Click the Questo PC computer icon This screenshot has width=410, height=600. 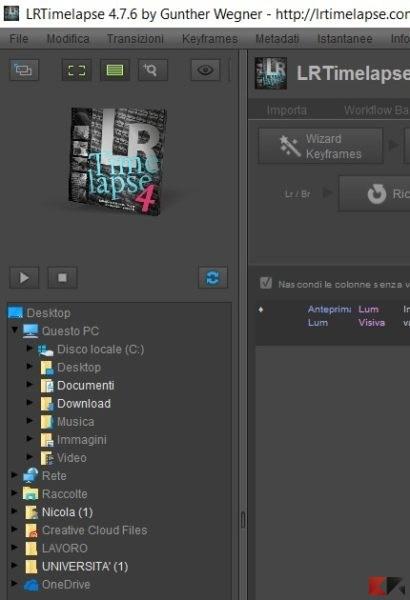[x=30, y=331]
